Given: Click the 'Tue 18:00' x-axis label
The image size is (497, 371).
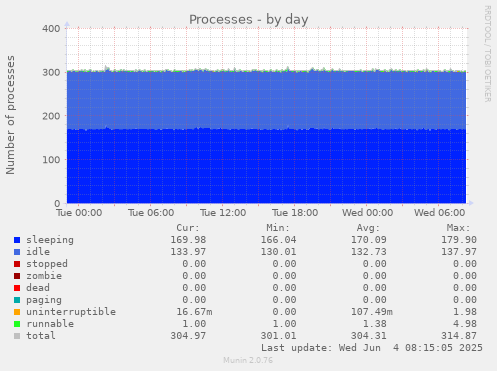Looking at the screenshot, I should pyautogui.click(x=295, y=213).
